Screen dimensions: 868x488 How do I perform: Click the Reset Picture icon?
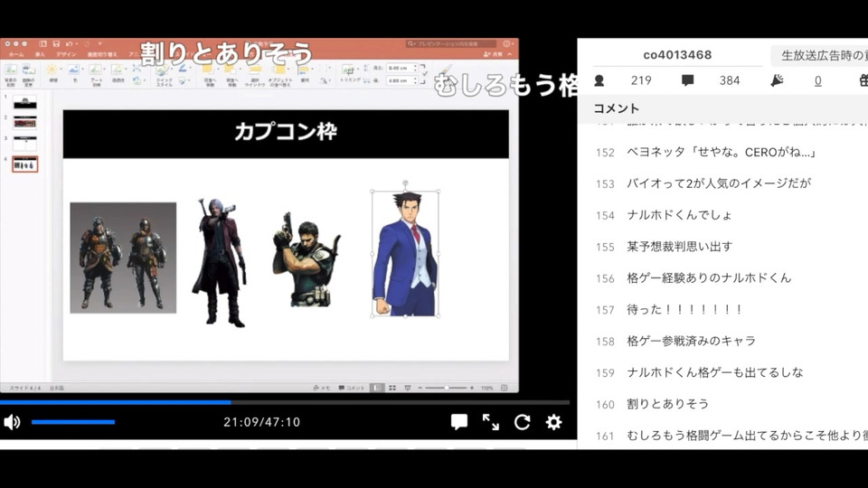137,80
